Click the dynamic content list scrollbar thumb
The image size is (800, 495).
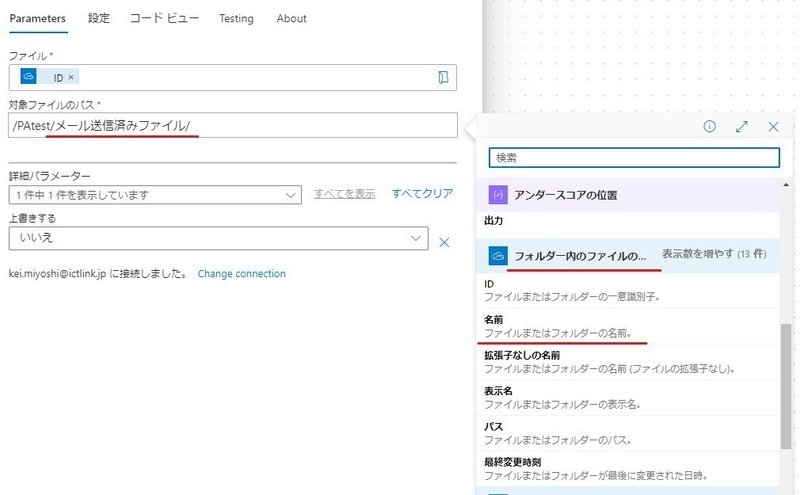click(x=786, y=386)
